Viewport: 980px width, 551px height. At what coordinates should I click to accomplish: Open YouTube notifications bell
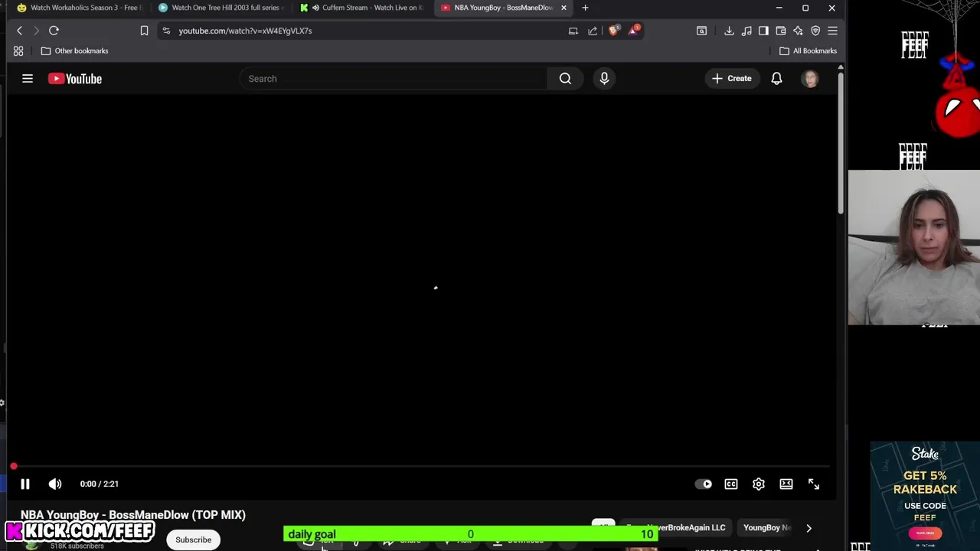[x=776, y=78]
